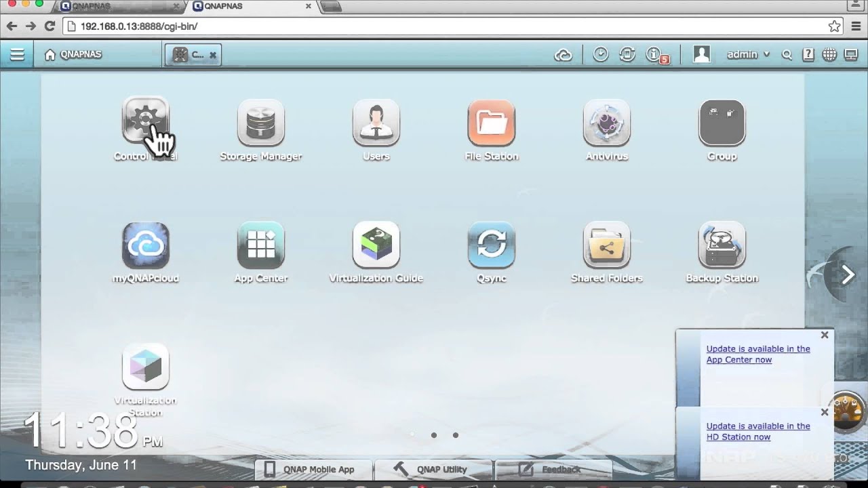This screenshot has width=868, height=488.
Task: Open File Station
Action: 492,122
